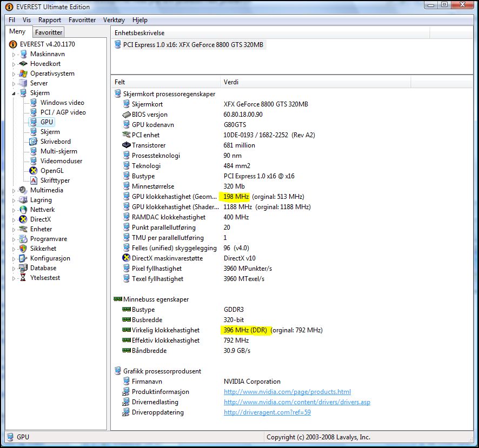Click the Programvare software icon
The image size is (479, 448).
click(x=23, y=239)
